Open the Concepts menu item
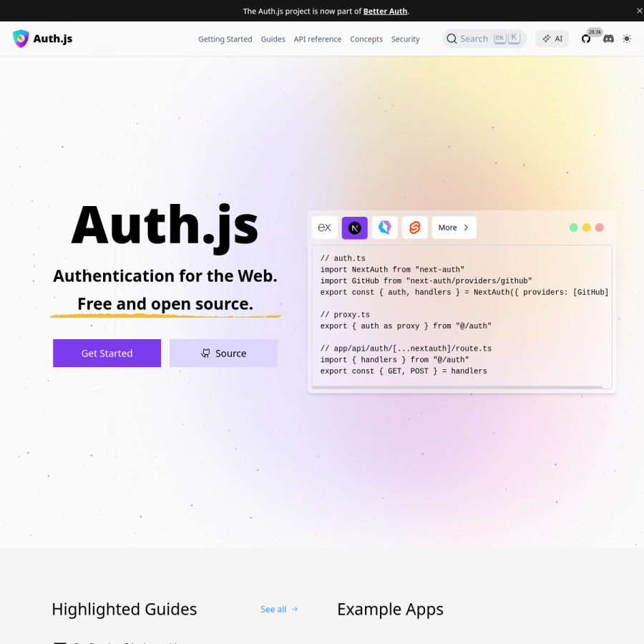Image resolution: width=644 pixels, height=644 pixels. pyautogui.click(x=366, y=39)
